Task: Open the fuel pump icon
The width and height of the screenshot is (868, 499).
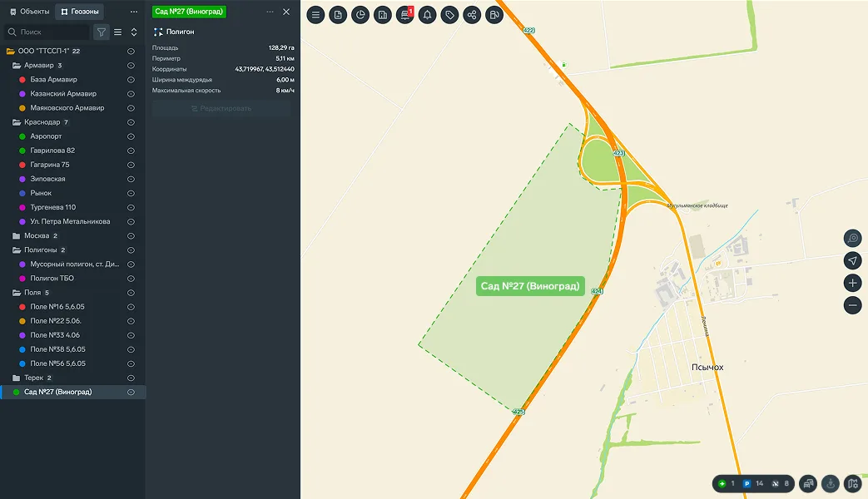Action: [x=494, y=15]
